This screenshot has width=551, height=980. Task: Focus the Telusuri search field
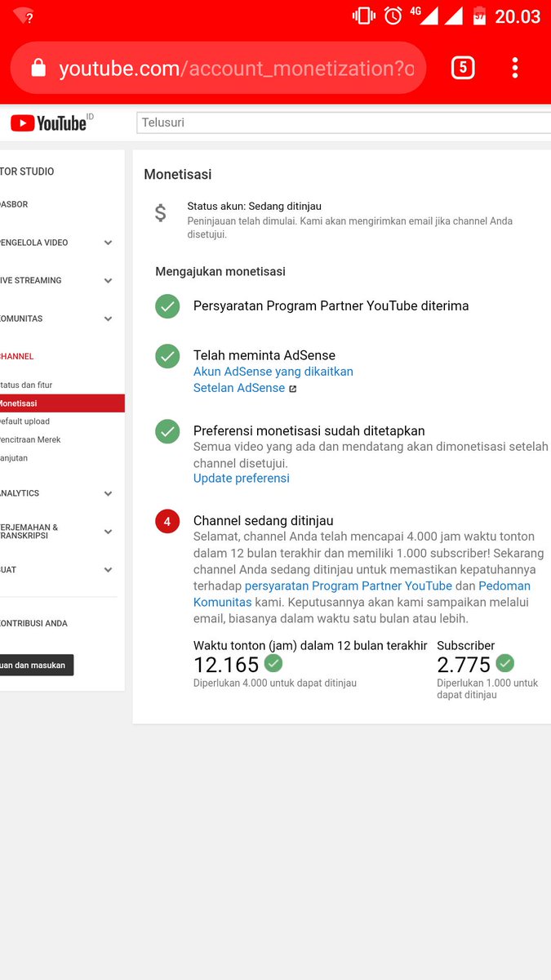coord(343,122)
